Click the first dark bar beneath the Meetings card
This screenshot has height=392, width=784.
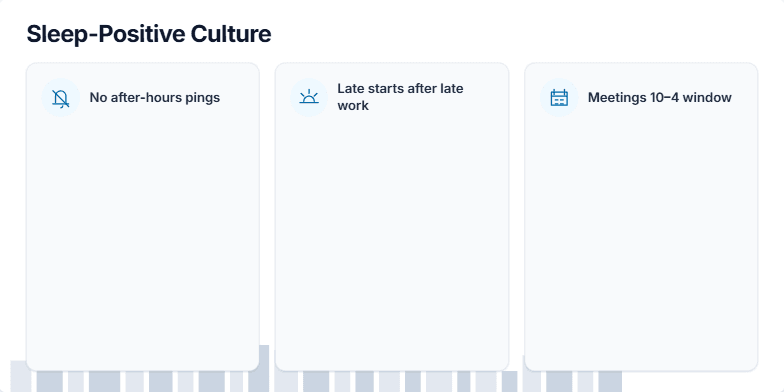[559, 382]
